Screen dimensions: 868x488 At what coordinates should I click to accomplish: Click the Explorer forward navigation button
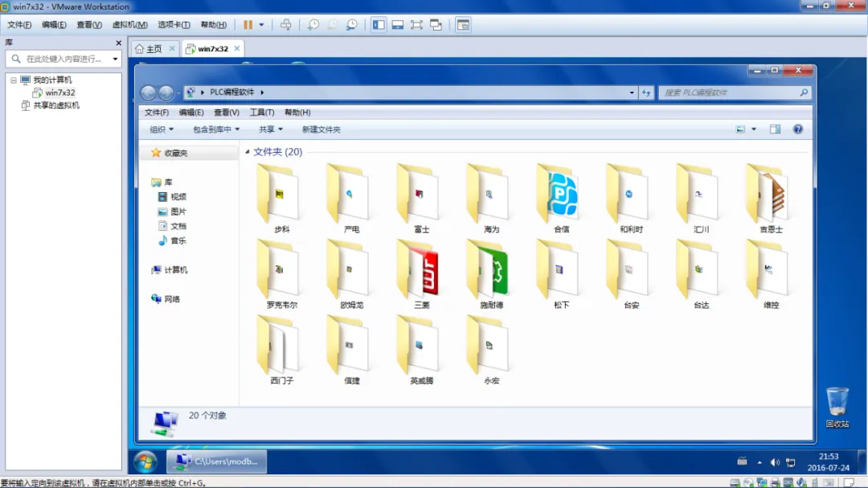pos(166,92)
